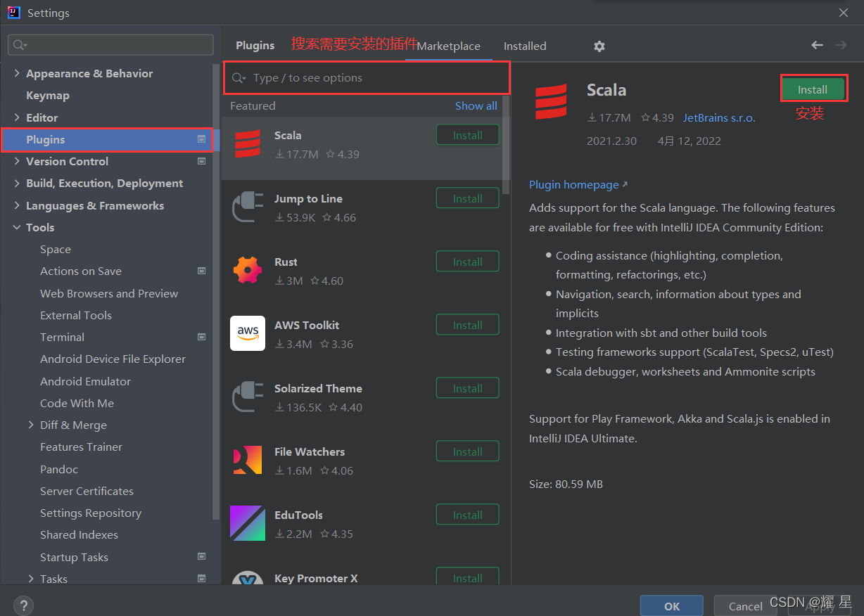Switch to the Marketplace tab
The height and width of the screenshot is (616, 864).
[x=449, y=46]
